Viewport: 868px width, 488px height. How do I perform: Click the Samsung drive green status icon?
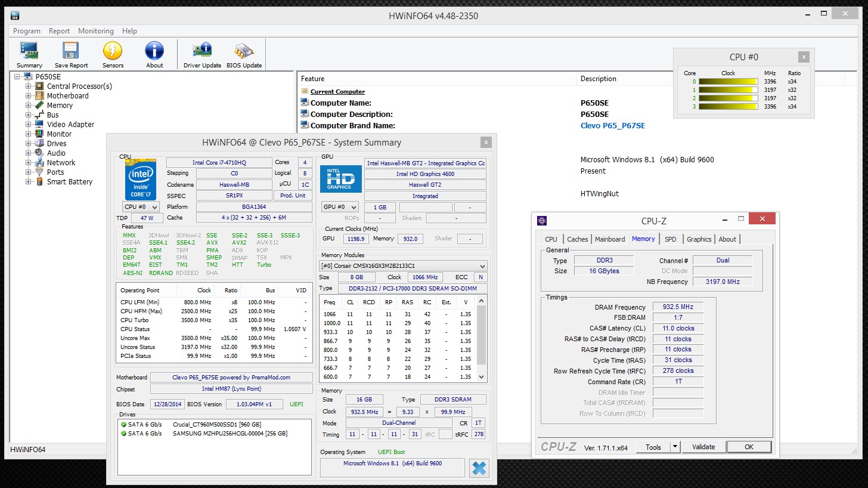point(123,433)
